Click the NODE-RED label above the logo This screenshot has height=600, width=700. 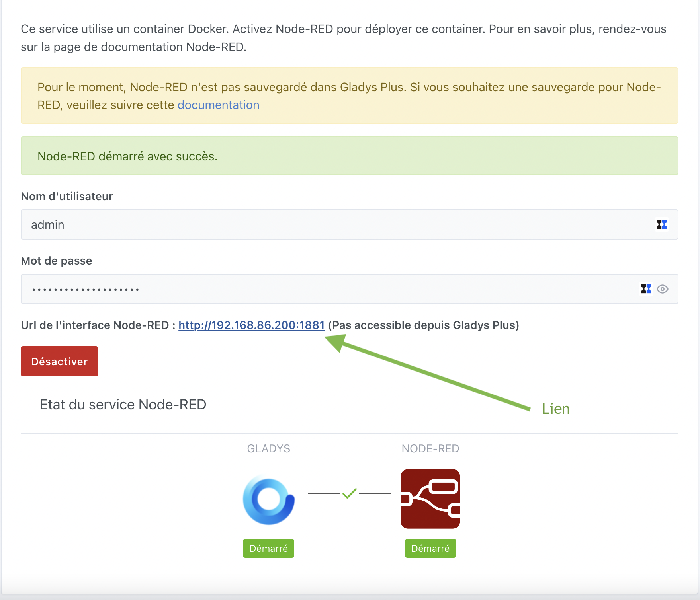430,449
